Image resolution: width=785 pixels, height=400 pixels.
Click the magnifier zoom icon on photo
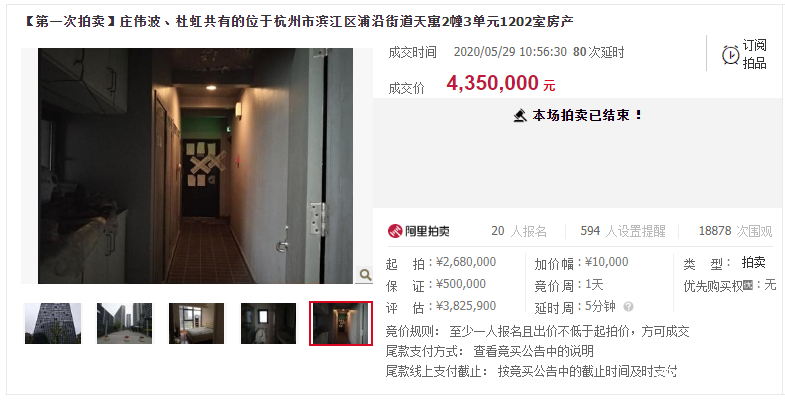pos(365,274)
